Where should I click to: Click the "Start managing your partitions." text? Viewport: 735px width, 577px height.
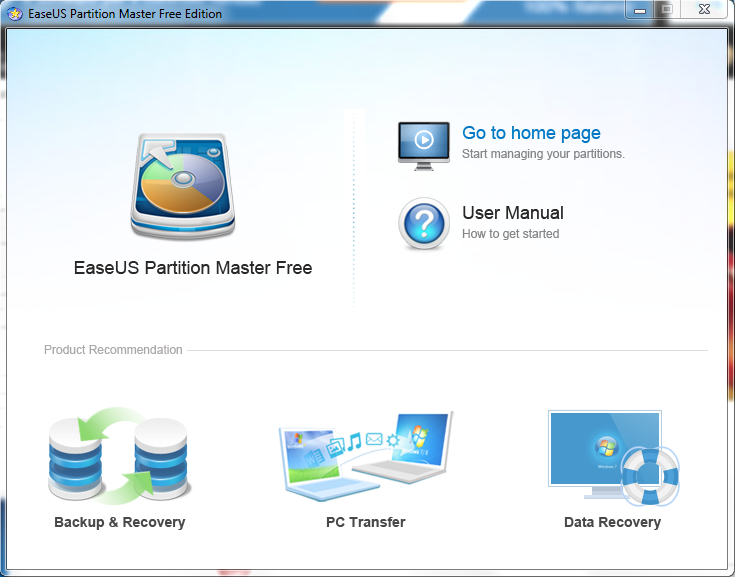pos(543,154)
